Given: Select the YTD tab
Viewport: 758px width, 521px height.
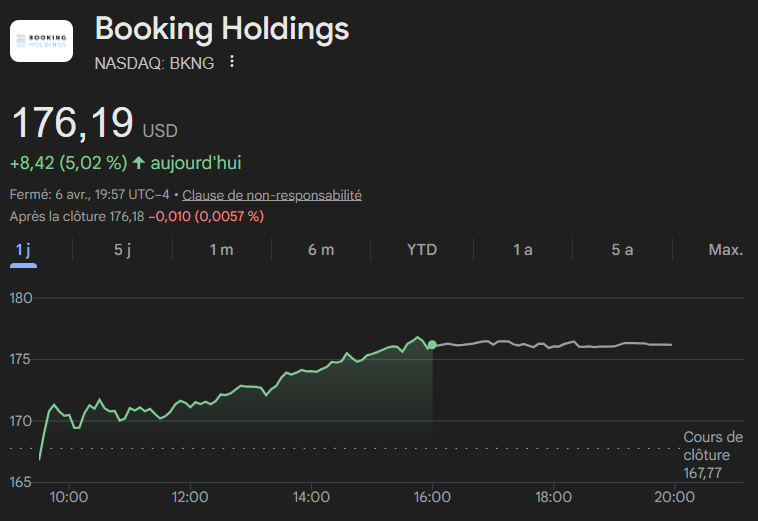Looking at the screenshot, I should point(422,250).
